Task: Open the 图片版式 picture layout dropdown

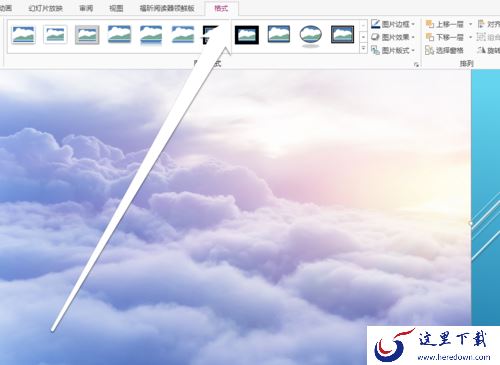Action: click(x=393, y=50)
